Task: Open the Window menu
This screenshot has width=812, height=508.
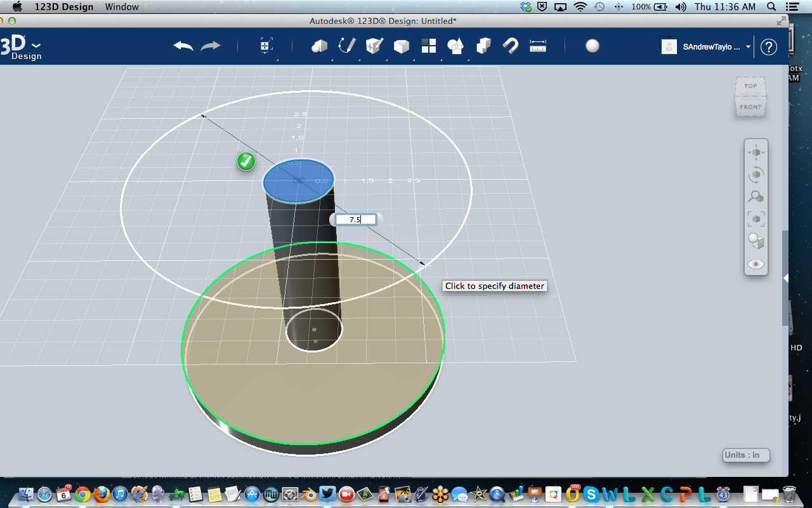Action: pos(122,7)
